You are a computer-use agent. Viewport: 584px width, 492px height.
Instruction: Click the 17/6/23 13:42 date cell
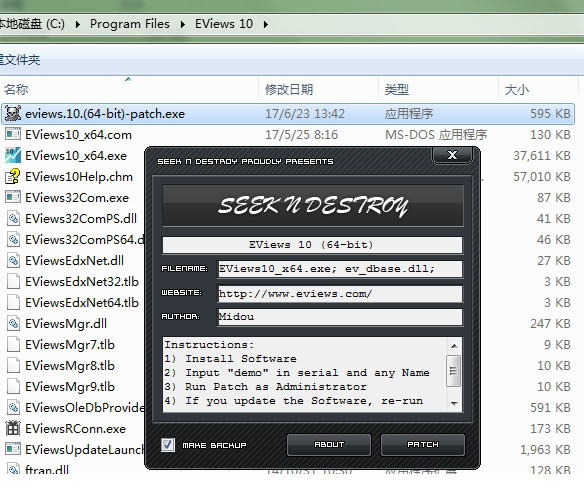[305, 114]
